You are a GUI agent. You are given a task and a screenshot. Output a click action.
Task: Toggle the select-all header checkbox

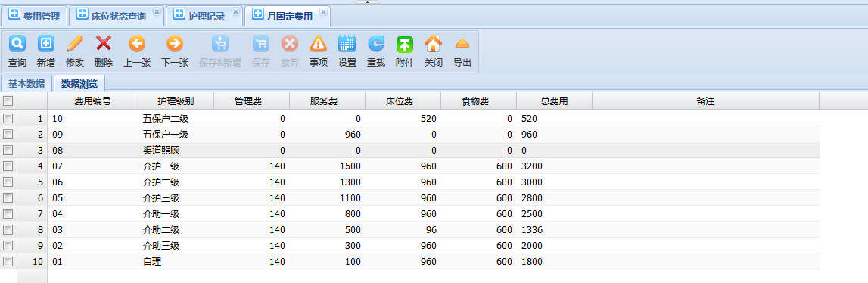8,101
